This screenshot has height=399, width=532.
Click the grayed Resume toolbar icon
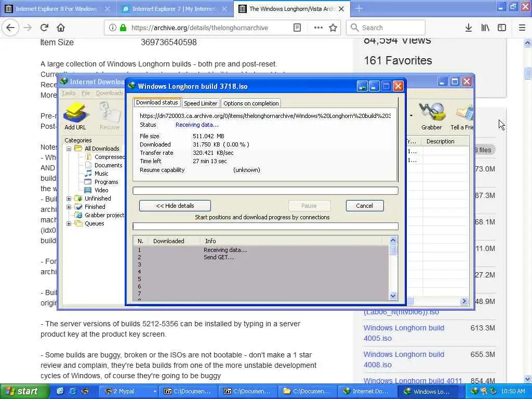(110, 116)
